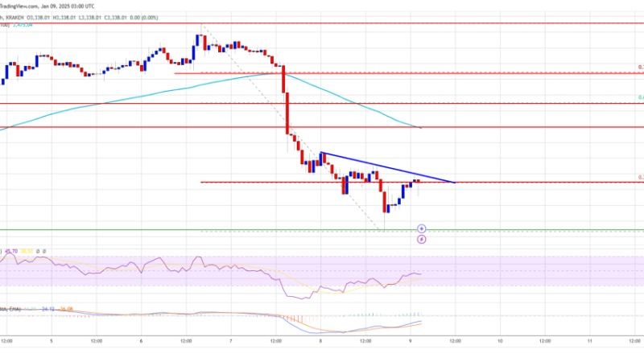Click the moving average value 3,475.04
The width and height of the screenshot is (644, 362).
click(23, 25)
